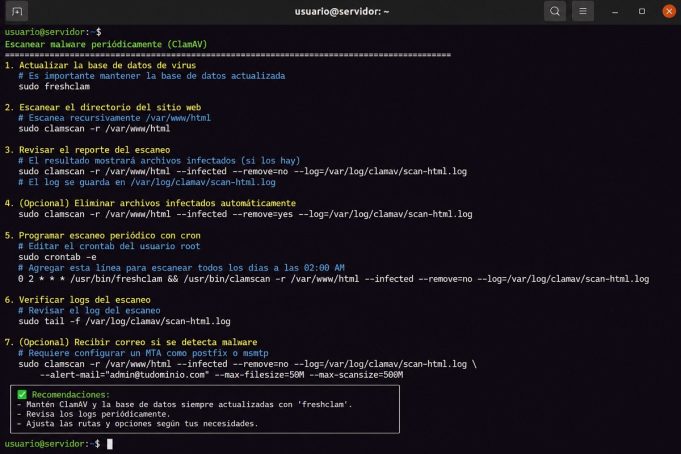
Task: Click heading '7. (Opcional) Recibir correo si se detecta malware'
Action: pos(131,342)
